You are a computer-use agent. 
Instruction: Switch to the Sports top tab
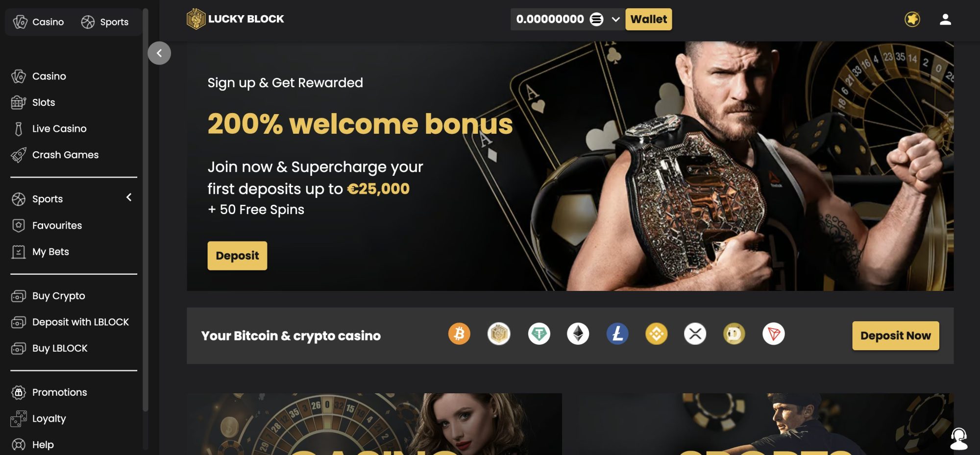click(105, 22)
